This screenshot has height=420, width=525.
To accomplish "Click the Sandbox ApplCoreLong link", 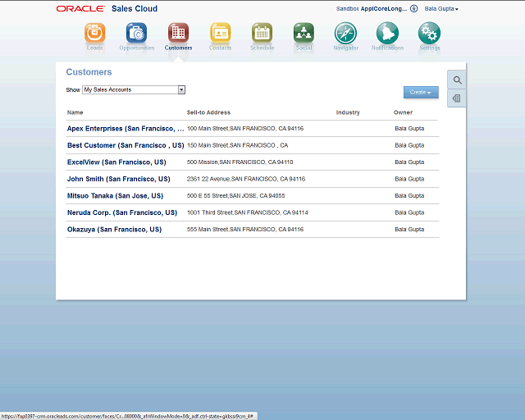I will tap(372, 9).
